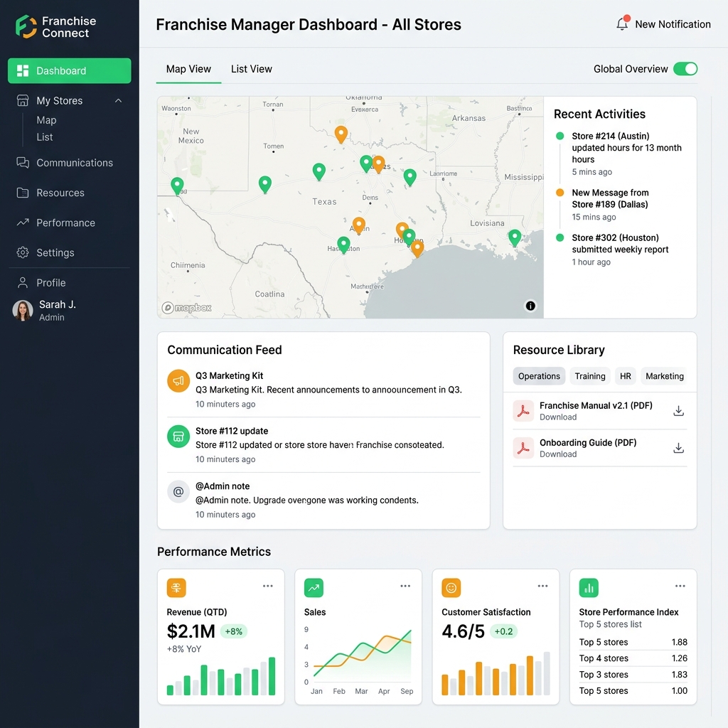Viewport: 728px width, 728px height.
Task: Click the Q3 Marketing Kit megaphone icon
Action: 178,381
